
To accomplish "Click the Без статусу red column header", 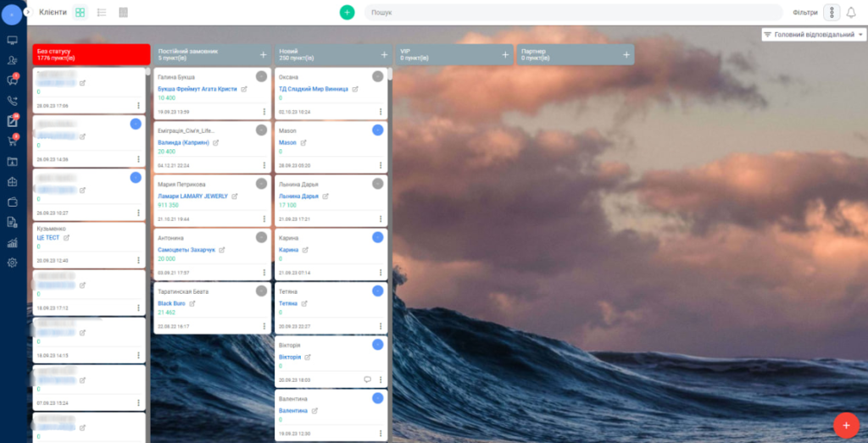I will tap(92, 54).
